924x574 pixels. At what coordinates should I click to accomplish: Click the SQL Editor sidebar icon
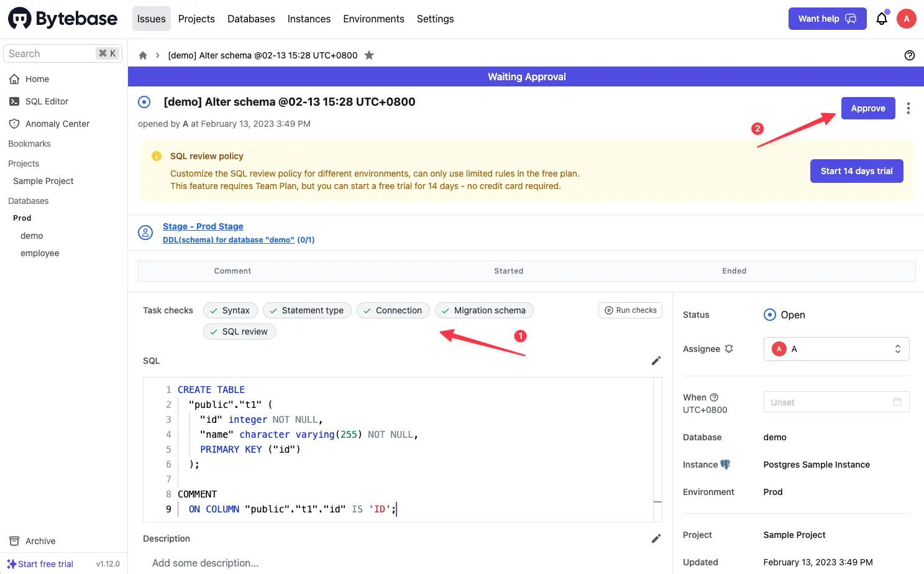(x=14, y=101)
